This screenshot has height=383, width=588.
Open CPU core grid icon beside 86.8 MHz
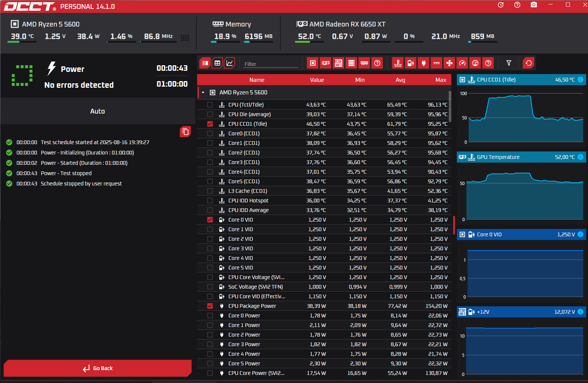[185, 38]
